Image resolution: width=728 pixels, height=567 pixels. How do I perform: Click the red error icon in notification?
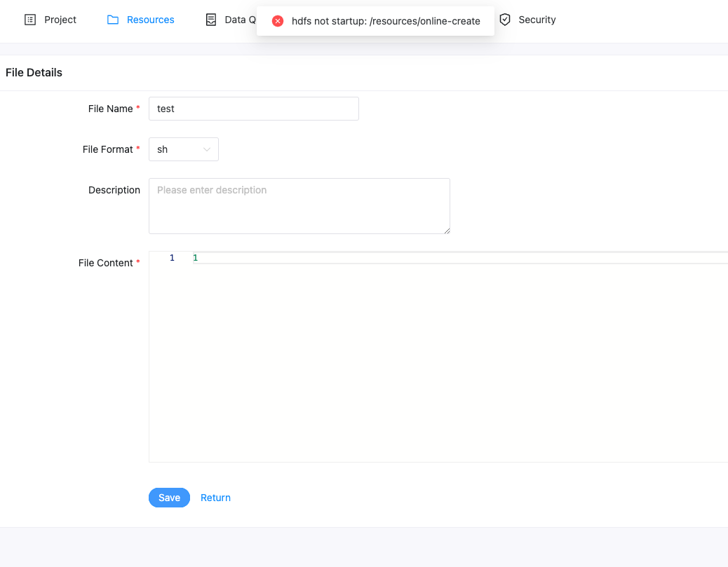278,21
